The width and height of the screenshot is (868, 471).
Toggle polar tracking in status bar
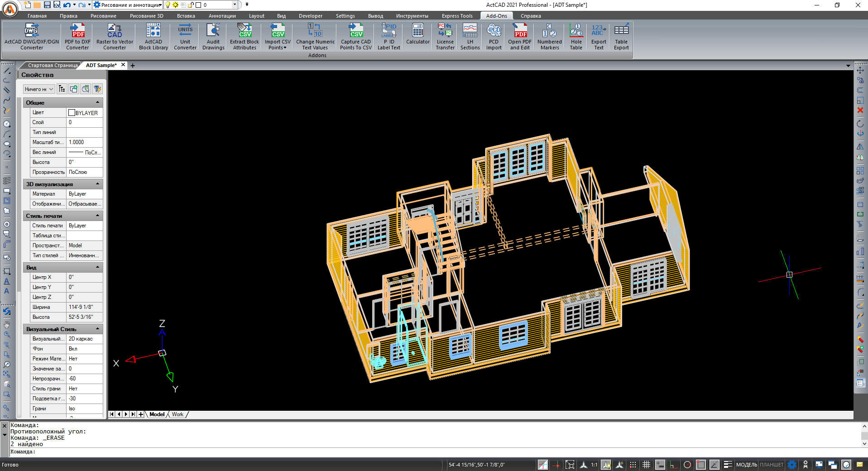[687, 465]
